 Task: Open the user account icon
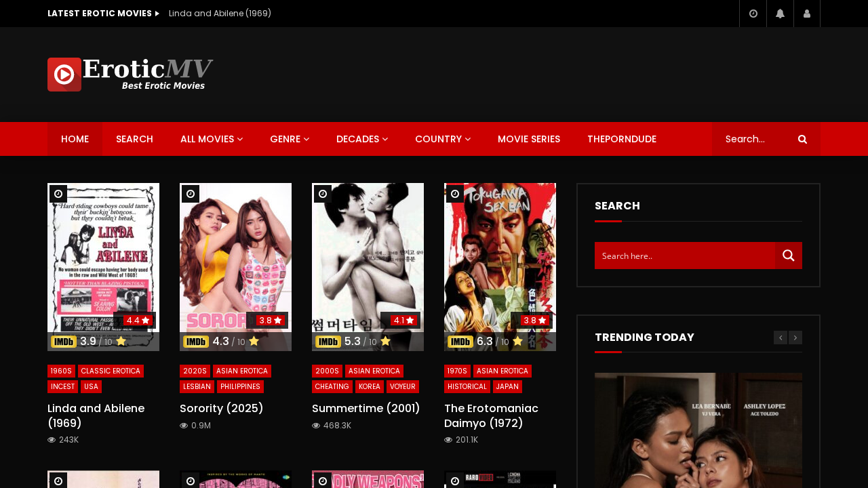coord(807,14)
